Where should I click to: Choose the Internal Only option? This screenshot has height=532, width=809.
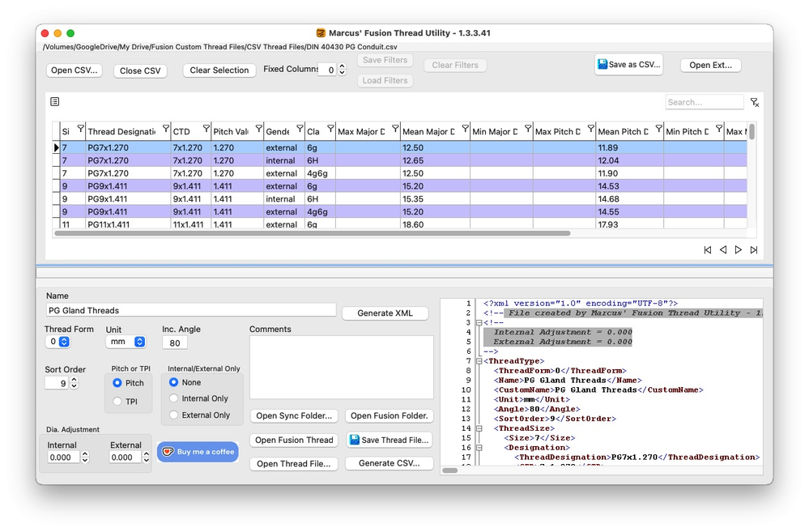pos(173,398)
